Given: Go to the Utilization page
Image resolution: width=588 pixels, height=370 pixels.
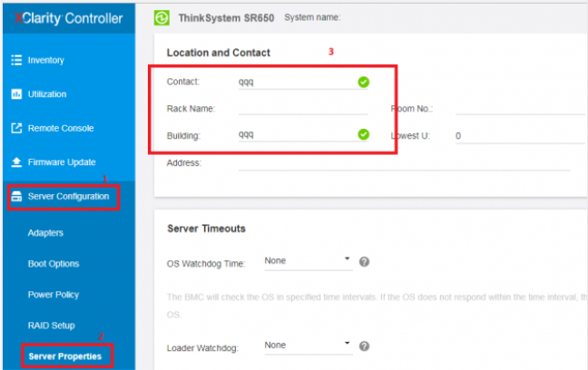Looking at the screenshot, I should click(47, 94).
